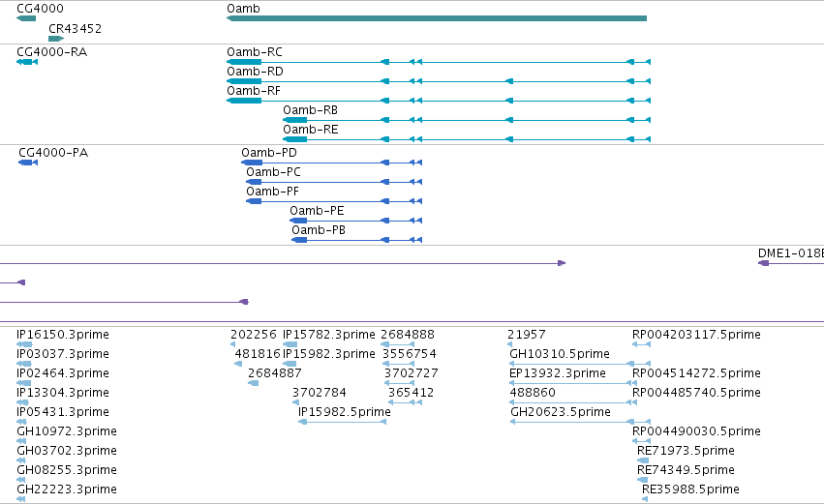Select the GH10972.3prime EST
The width and height of the screenshot is (824, 504).
[67, 431]
